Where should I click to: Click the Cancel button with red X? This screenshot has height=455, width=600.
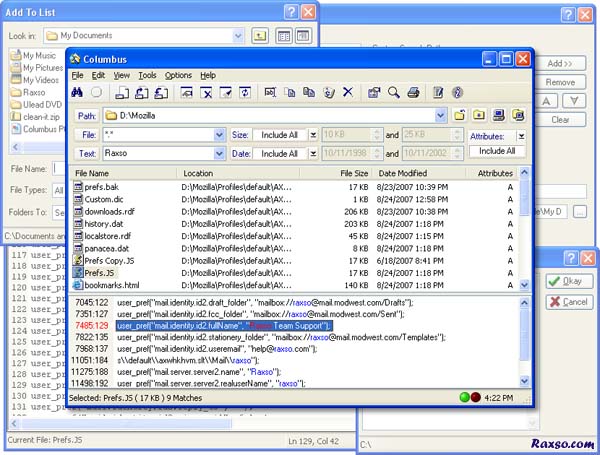pyautogui.click(x=569, y=302)
